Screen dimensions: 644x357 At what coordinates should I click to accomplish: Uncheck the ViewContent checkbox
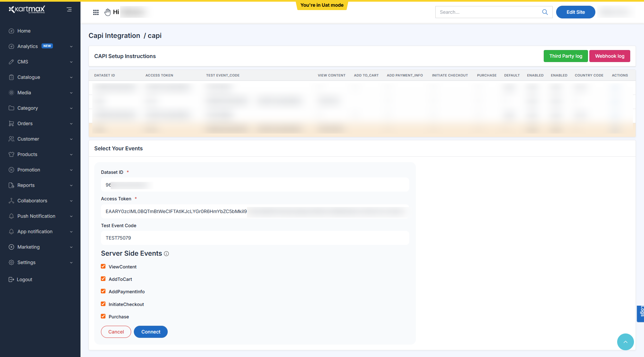click(x=103, y=266)
